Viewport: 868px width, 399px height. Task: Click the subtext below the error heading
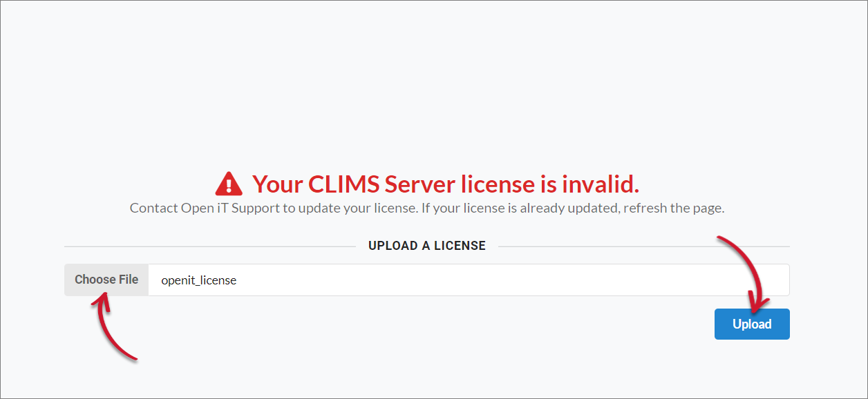[x=426, y=207]
